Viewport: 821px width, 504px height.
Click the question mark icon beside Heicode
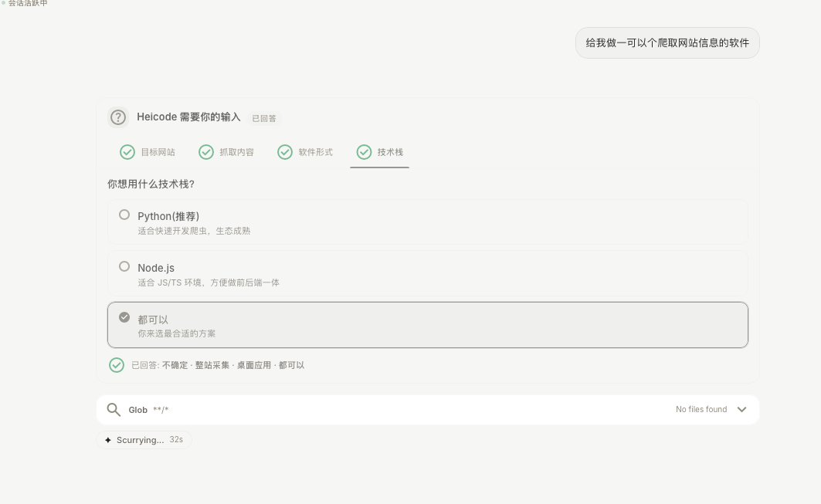tap(118, 117)
